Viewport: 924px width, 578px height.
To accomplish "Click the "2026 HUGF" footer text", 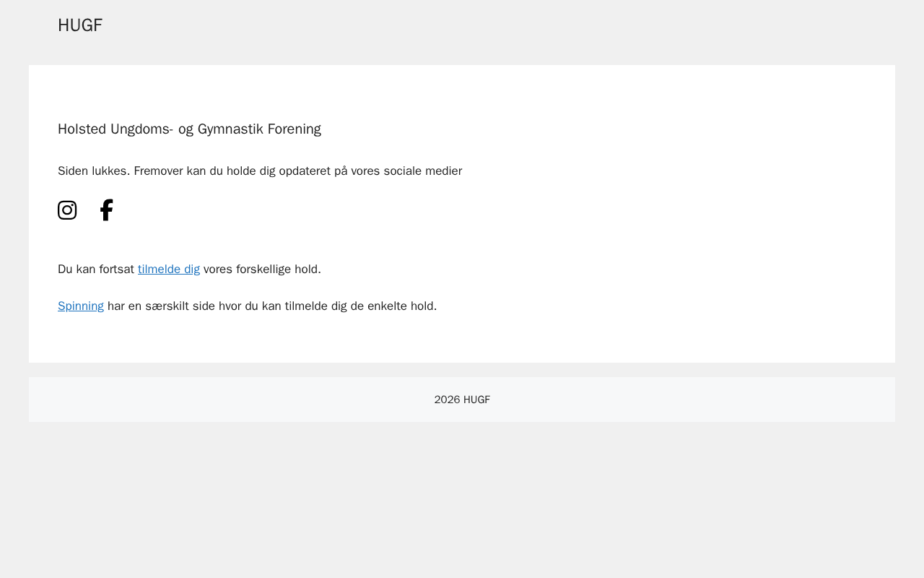I will [x=462, y=400].
